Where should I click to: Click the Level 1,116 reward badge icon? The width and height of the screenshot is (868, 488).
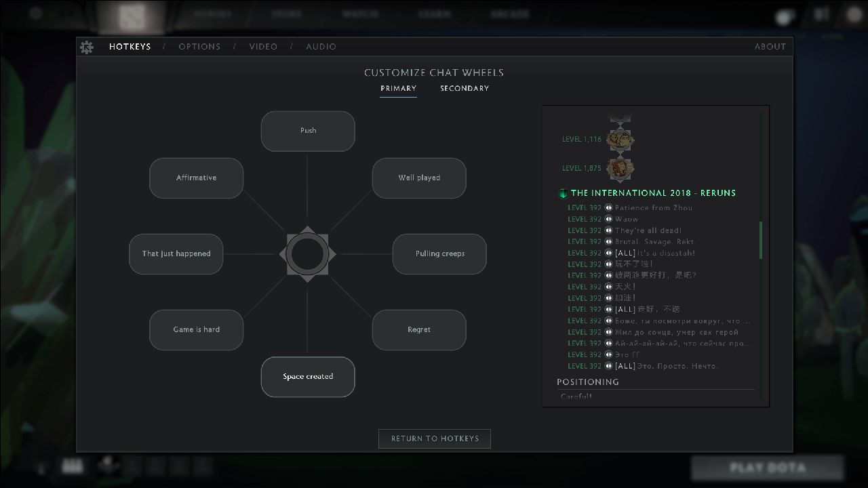click(x=620, y=140)
